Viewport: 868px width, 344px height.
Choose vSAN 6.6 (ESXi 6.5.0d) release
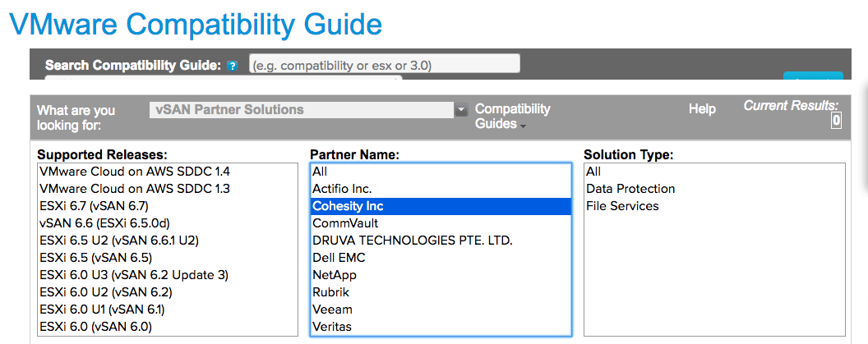[x=104, y=223]
